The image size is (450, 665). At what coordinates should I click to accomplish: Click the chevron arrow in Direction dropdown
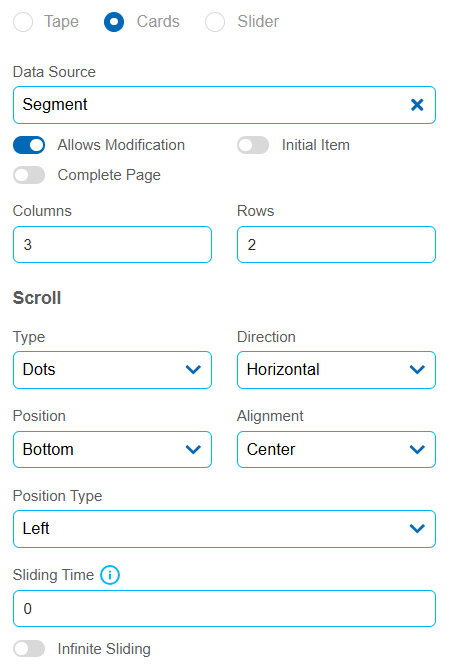pyautogui.click(x=417, y=370)
